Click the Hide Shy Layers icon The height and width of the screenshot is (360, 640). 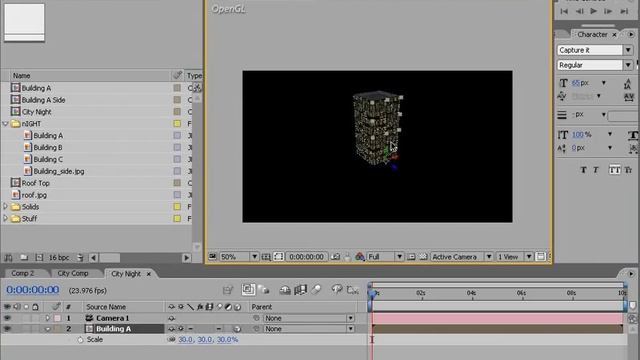click(285, 290)
